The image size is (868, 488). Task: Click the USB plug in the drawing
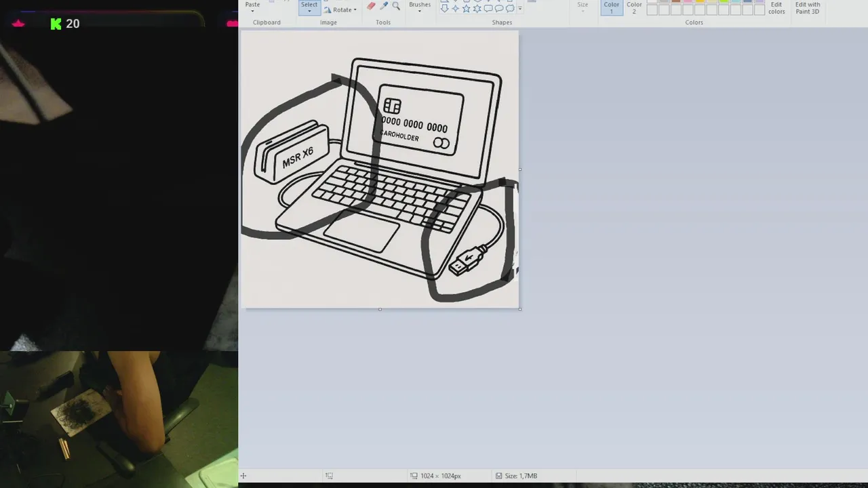(468, 260)
